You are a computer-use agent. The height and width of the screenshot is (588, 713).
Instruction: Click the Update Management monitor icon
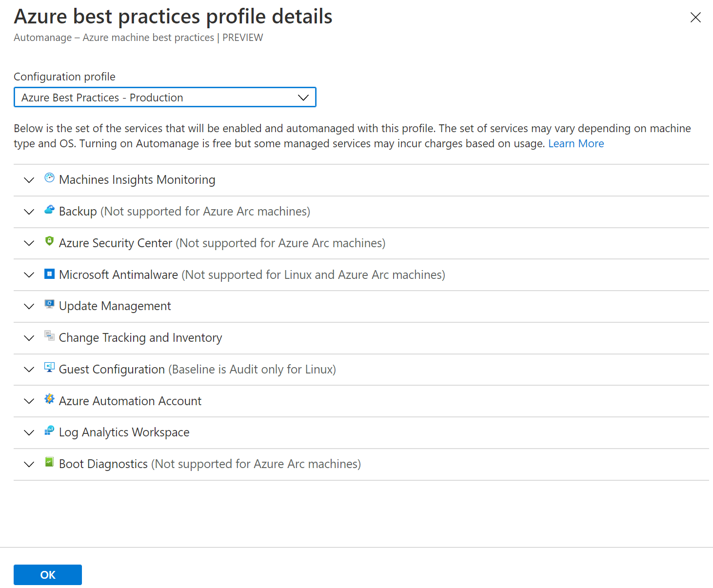(49, 304)
